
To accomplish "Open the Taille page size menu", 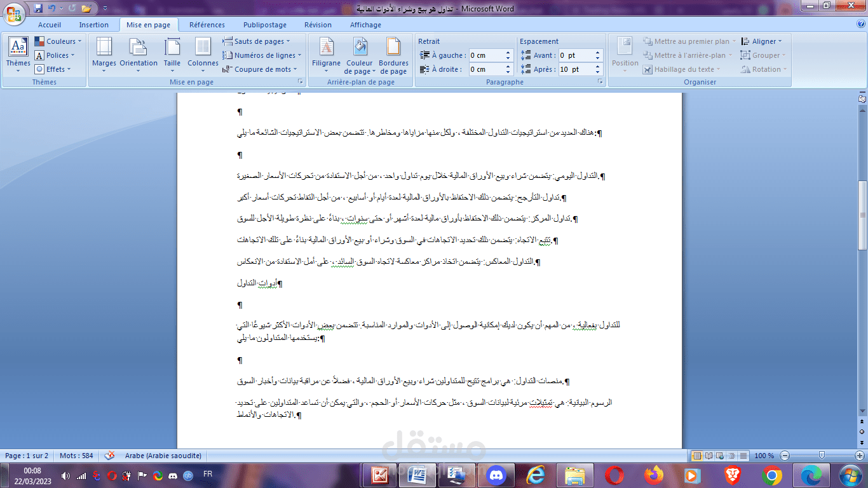I will (x=172, y=55).
